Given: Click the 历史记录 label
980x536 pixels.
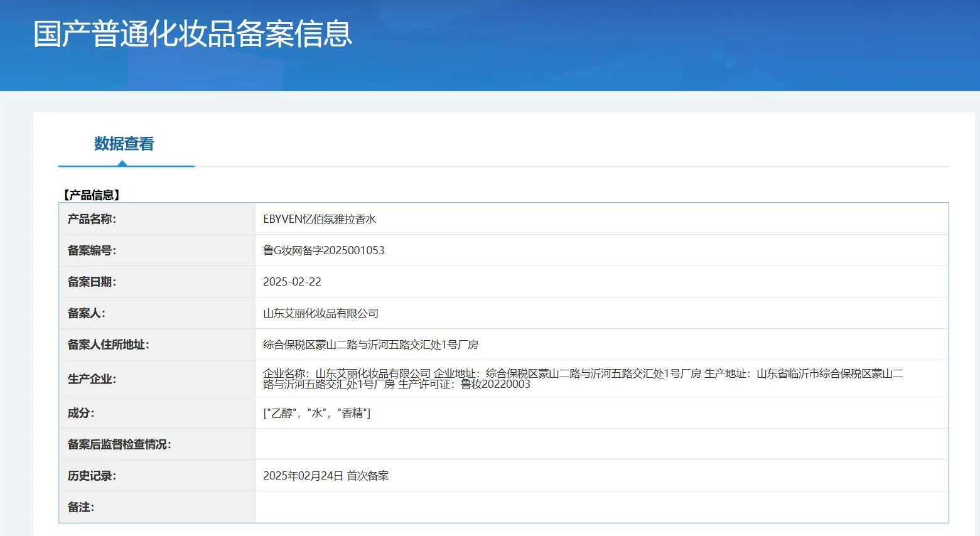Looking at the screenshot, I should click(92, 476).
